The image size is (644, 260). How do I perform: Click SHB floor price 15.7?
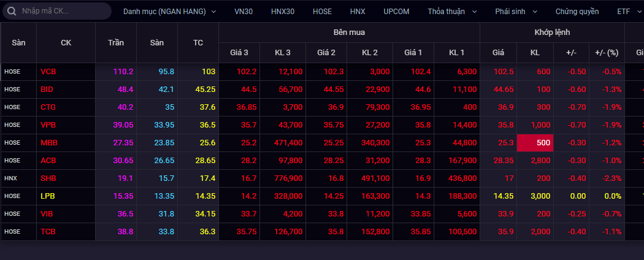click(166, 178)
